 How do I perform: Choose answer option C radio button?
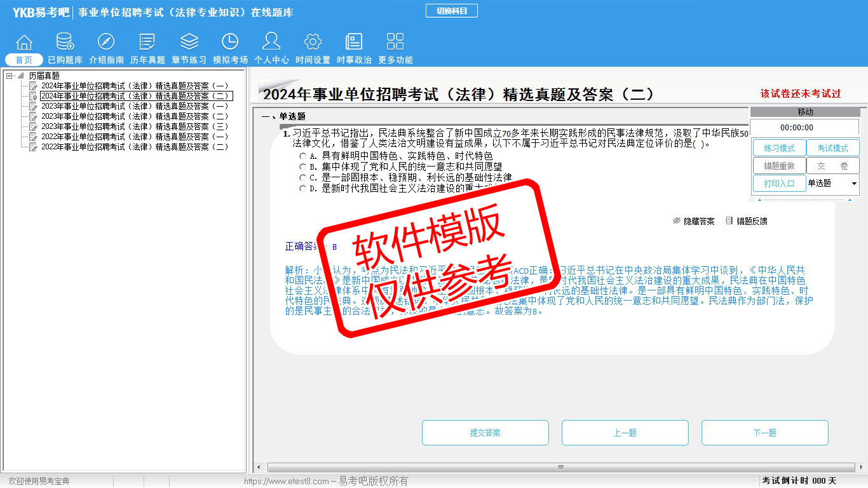(x=303, y=178)
